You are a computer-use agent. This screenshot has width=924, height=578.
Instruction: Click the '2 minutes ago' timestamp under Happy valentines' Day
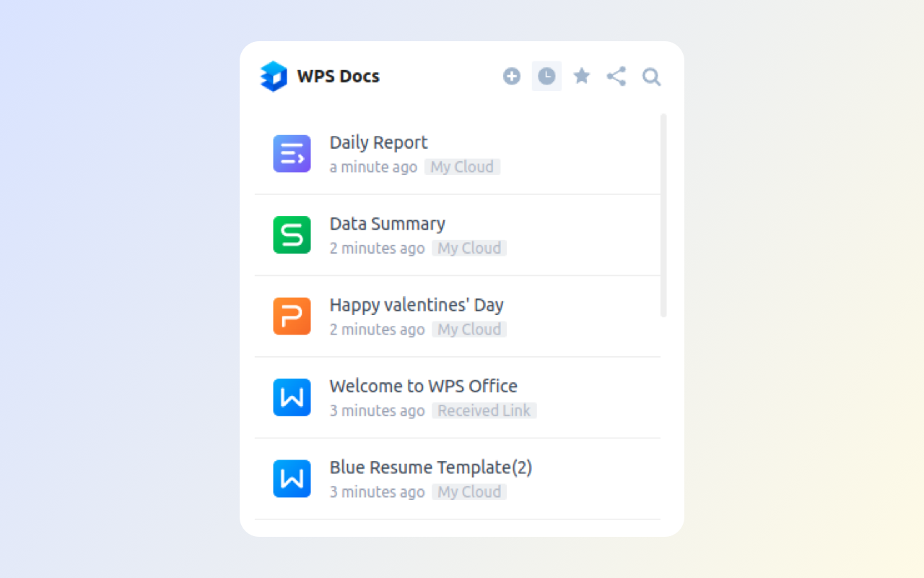pos(377,329)
